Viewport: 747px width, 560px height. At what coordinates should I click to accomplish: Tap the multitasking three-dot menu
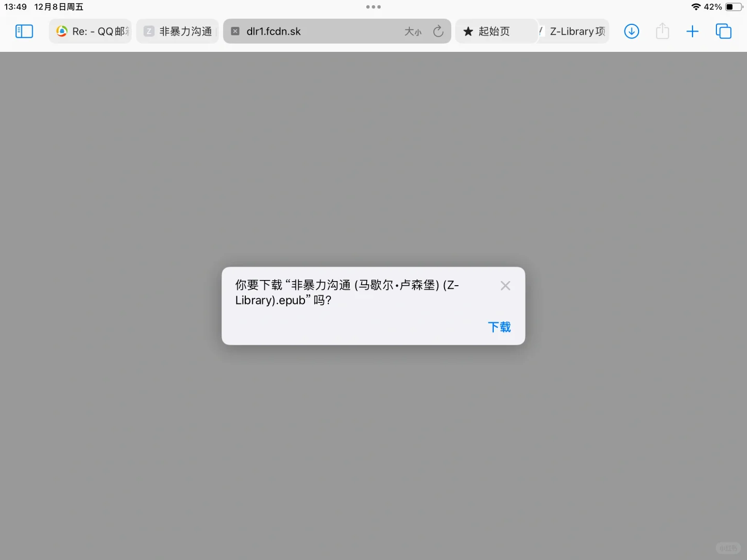pos(374,7)
